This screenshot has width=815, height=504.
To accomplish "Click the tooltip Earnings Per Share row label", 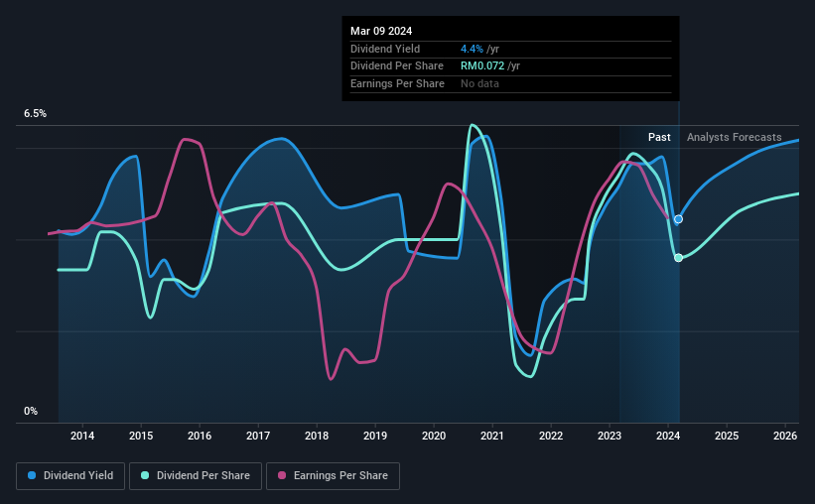I will pyautogui.click(x=398, y=83).
